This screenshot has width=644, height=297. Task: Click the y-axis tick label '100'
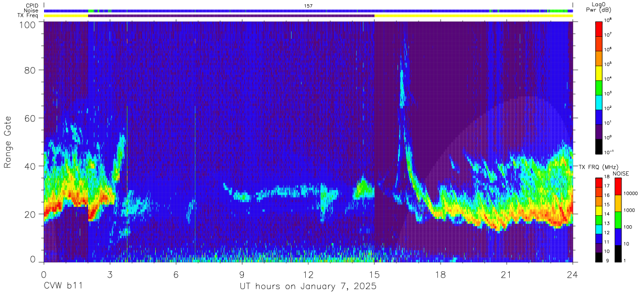tap(28, 25)
